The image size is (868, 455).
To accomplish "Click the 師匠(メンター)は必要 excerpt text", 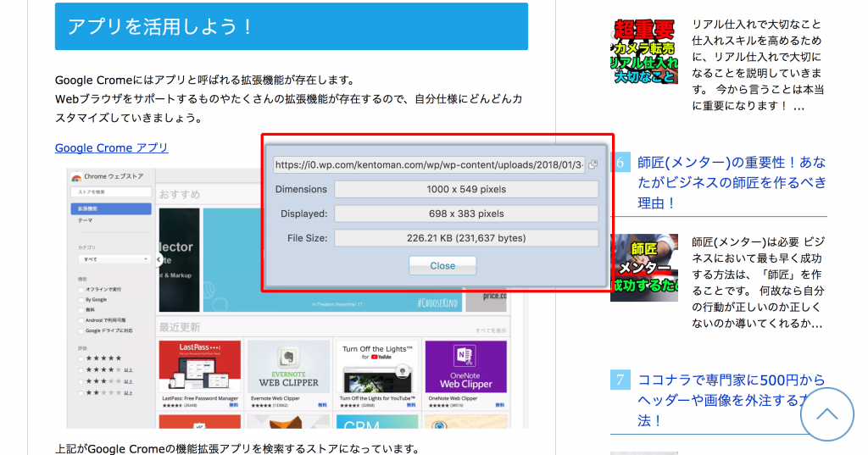I will (757, 282).
